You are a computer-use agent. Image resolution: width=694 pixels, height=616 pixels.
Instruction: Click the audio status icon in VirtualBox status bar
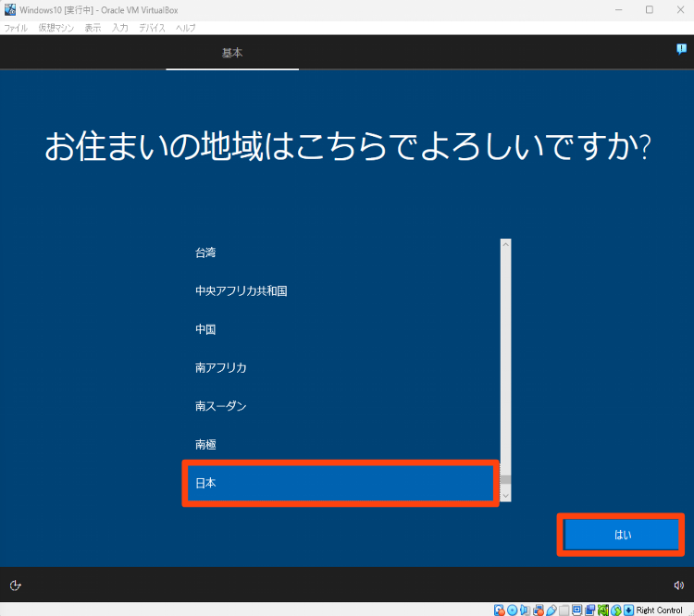(x=525, y=610)
